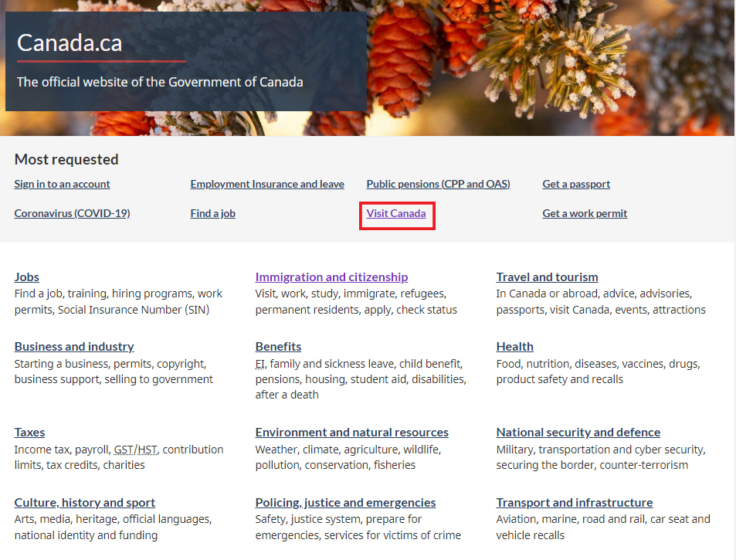Viewport: 736px width, 560px height.
Task: Select the Get a passport link
Action: [x=576, y=184]
